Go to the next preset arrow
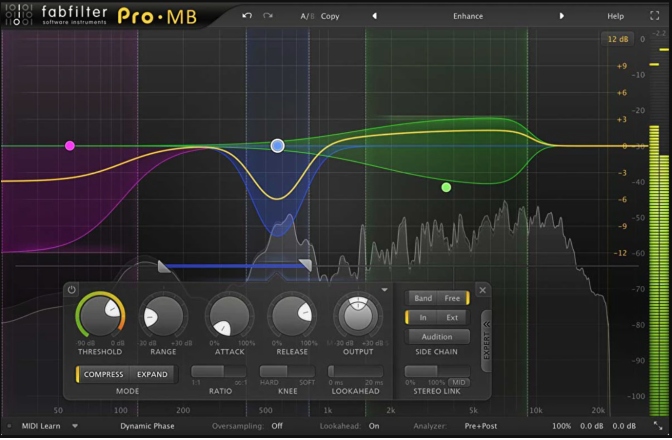The image size is (672, 440). pos(561,16)
